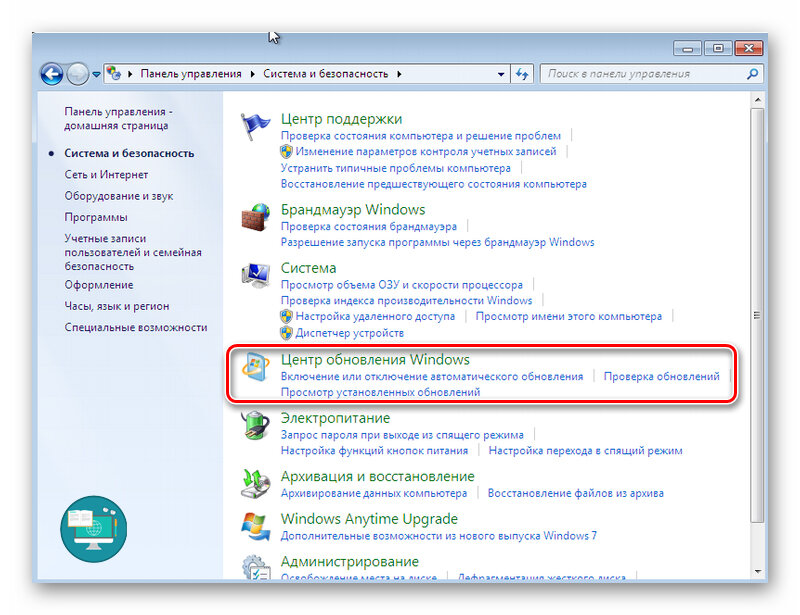Click the Windows Firewall brick wall icon
This screenshot has height=615, width=800.
[256, 217]
